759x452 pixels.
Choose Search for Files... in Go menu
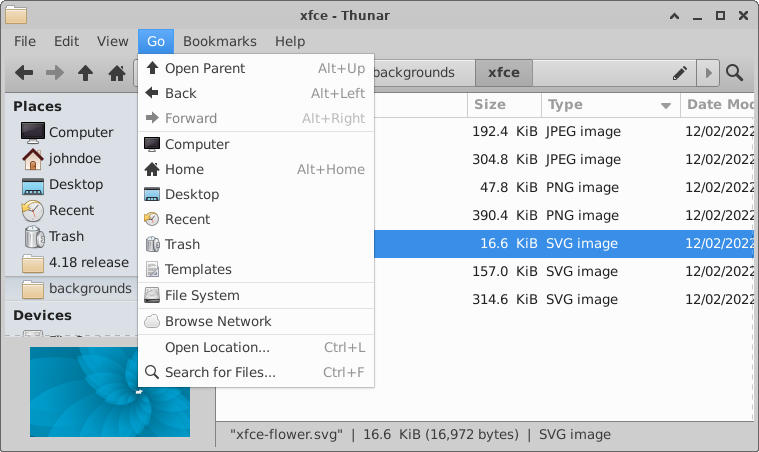pos(256,372)
